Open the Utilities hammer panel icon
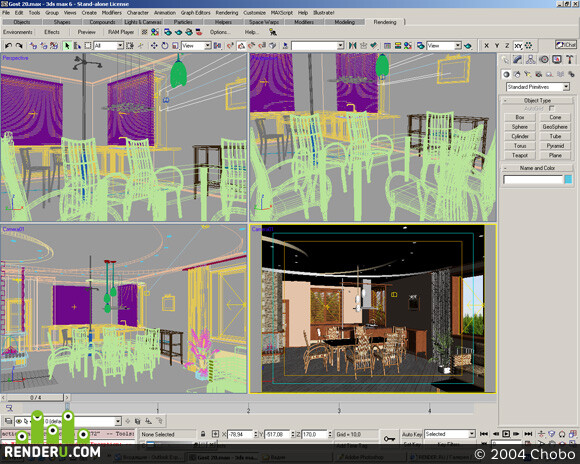 tap(570, 60)
